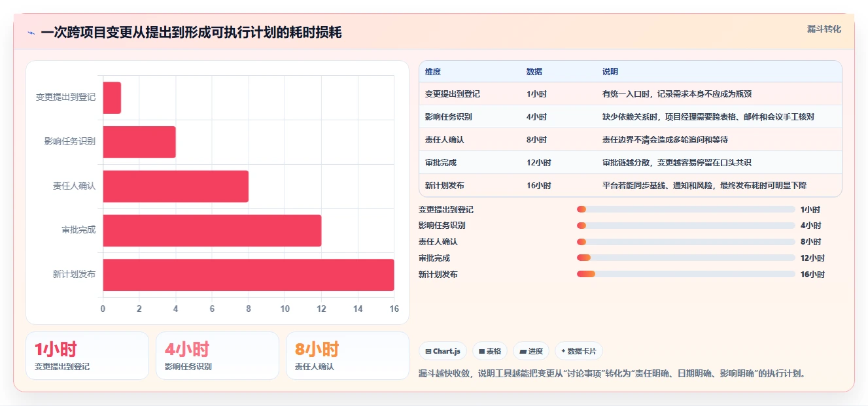Select the 进度 chip

(x=531, y=351)
